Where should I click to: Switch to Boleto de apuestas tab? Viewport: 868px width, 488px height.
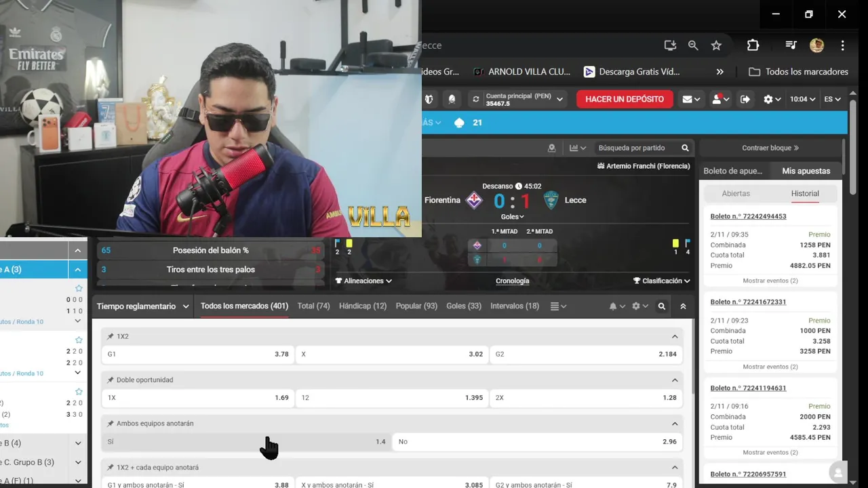732,171
